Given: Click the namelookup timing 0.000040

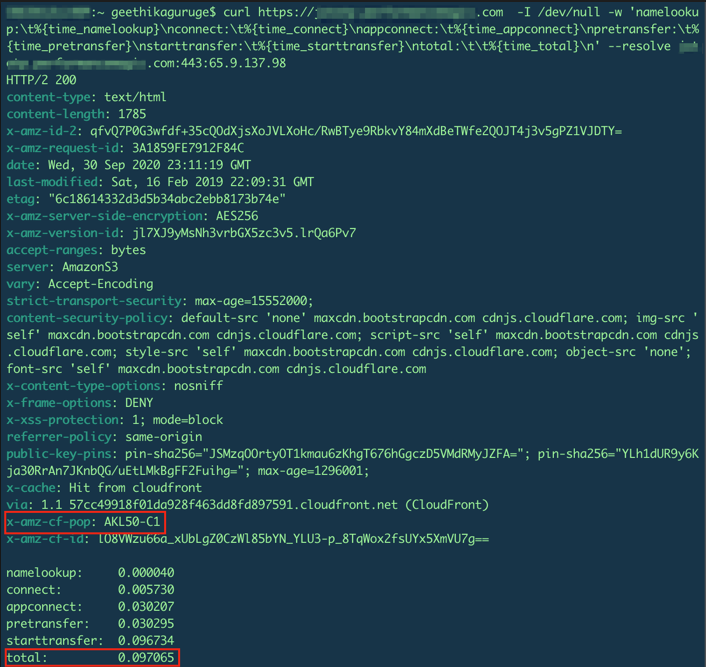Looking at the screenshot, I should pos(146,573).
